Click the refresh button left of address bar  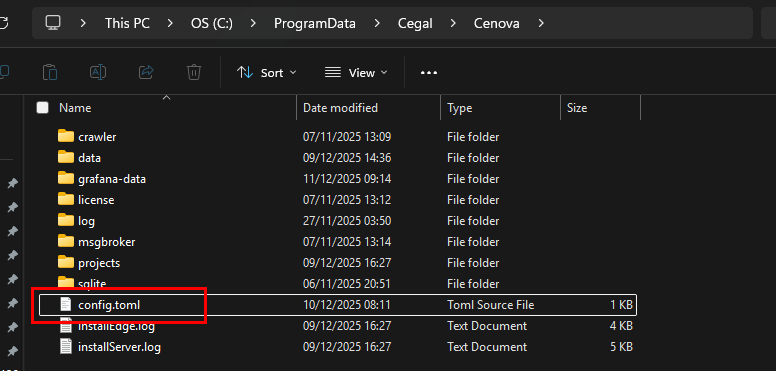[4, 23]
